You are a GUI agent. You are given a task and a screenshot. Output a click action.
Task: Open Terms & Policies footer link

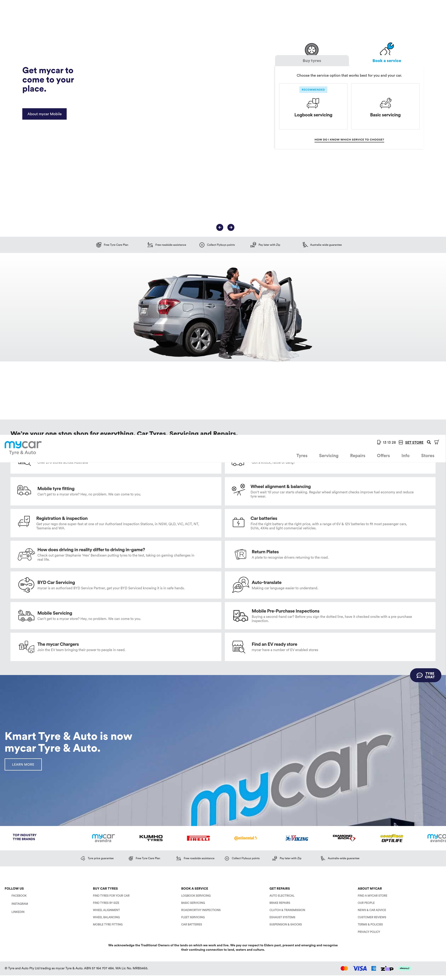click(x=370, y=924)
